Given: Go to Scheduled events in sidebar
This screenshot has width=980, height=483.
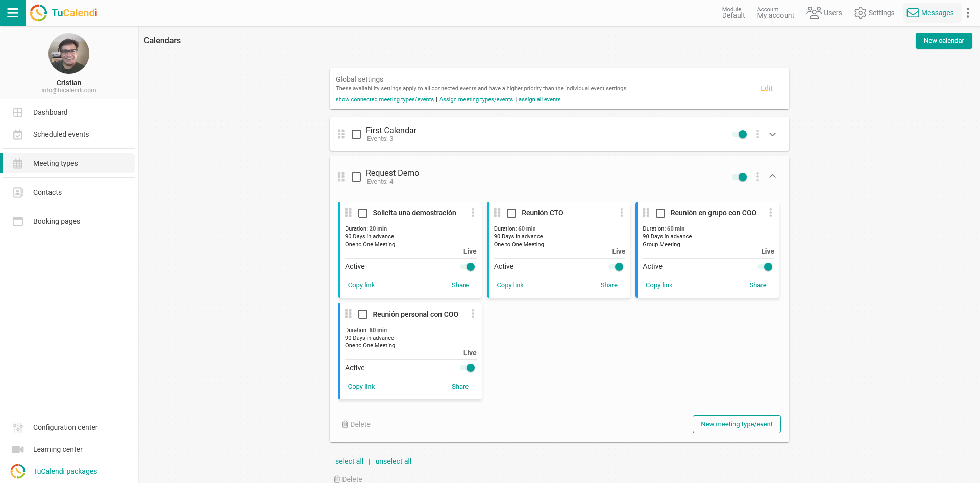Looking at the screenshot, I should coord(61,134).
